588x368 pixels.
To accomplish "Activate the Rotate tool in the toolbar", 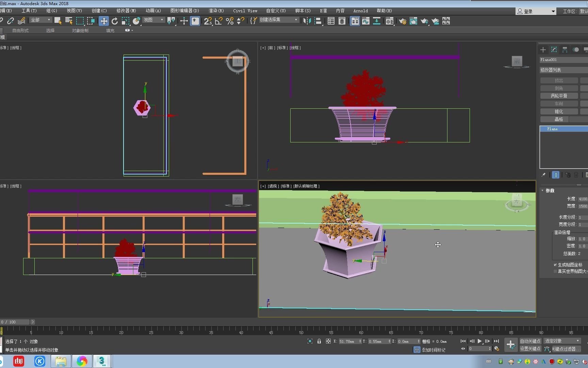I will (115, 21).
